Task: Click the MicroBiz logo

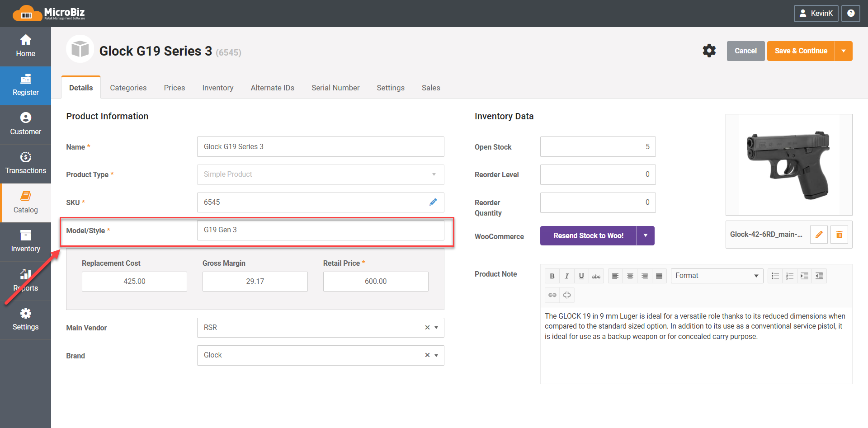Action: click(49, 13)
